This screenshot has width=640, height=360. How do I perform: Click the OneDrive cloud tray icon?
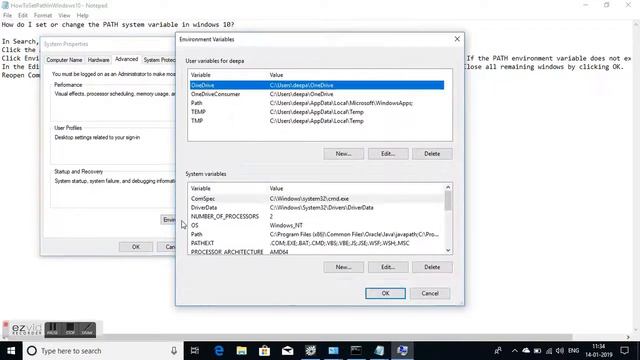[526, 351]
